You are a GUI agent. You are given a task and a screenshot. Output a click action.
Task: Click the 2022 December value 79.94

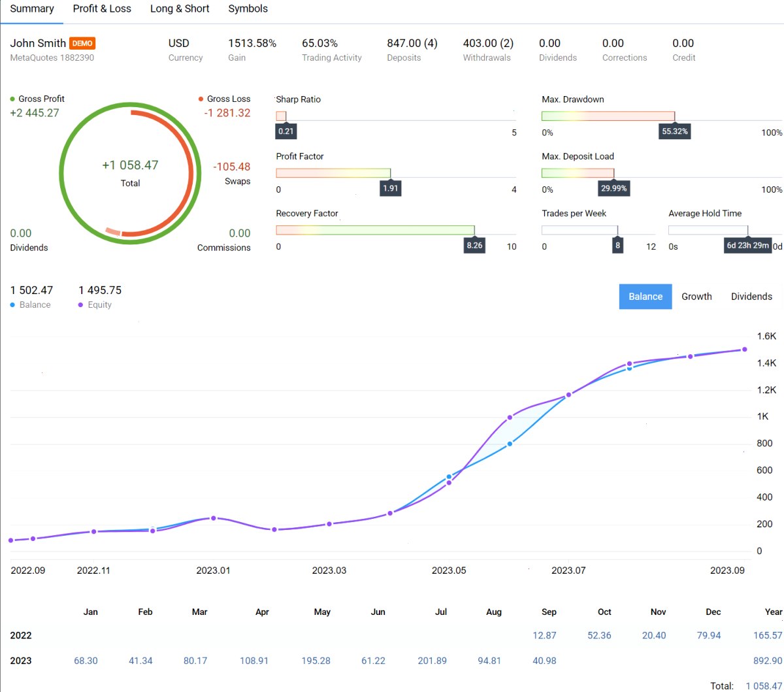709,635
